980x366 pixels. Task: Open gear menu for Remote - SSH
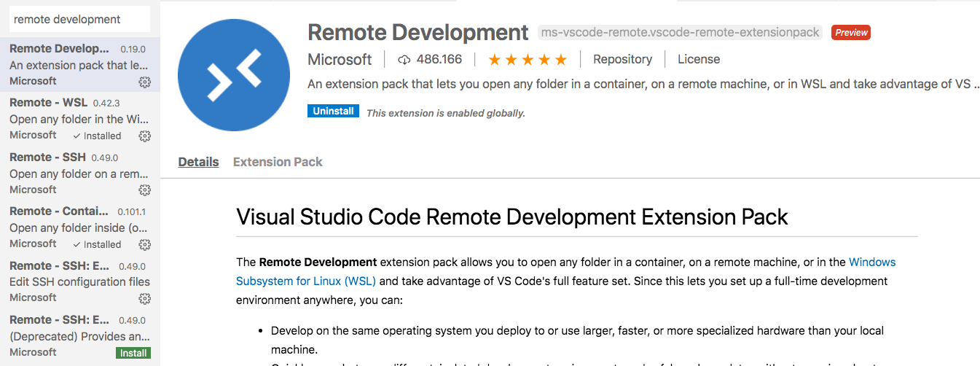pos(144,190)
